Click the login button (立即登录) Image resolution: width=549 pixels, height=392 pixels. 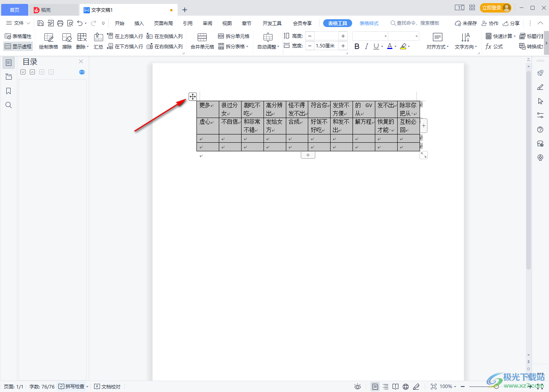(x=496, y=8)
